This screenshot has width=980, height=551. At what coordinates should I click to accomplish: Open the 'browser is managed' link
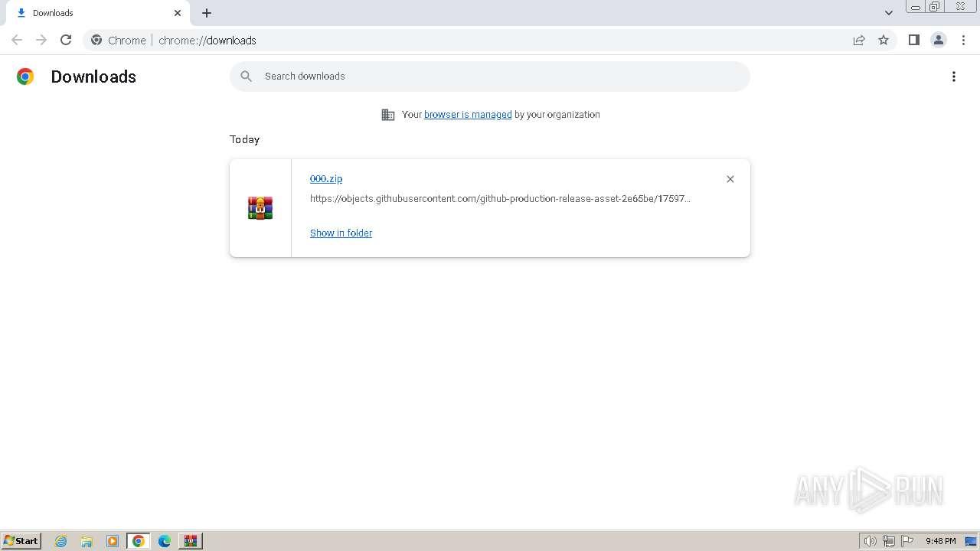pos(468,114)
